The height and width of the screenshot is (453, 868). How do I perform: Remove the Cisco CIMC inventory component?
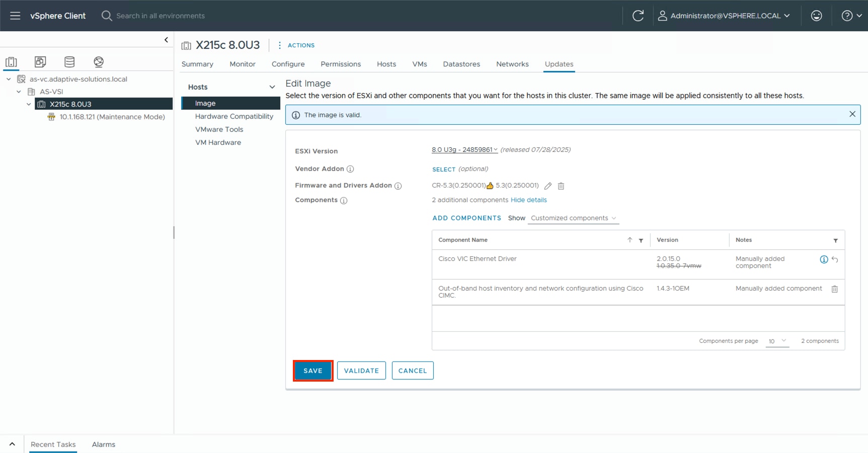(x=835, y=289)
